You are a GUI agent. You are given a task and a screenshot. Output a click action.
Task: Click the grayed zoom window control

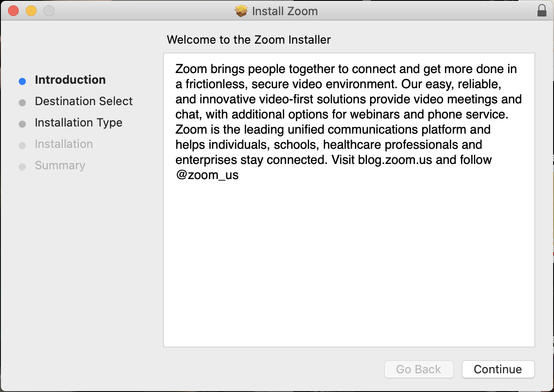[49, 10]
